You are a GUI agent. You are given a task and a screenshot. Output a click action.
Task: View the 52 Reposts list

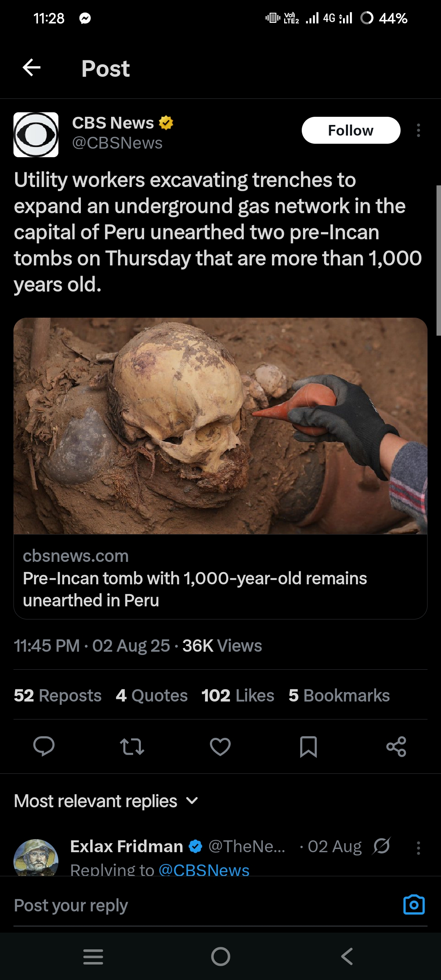pos(58,695)
